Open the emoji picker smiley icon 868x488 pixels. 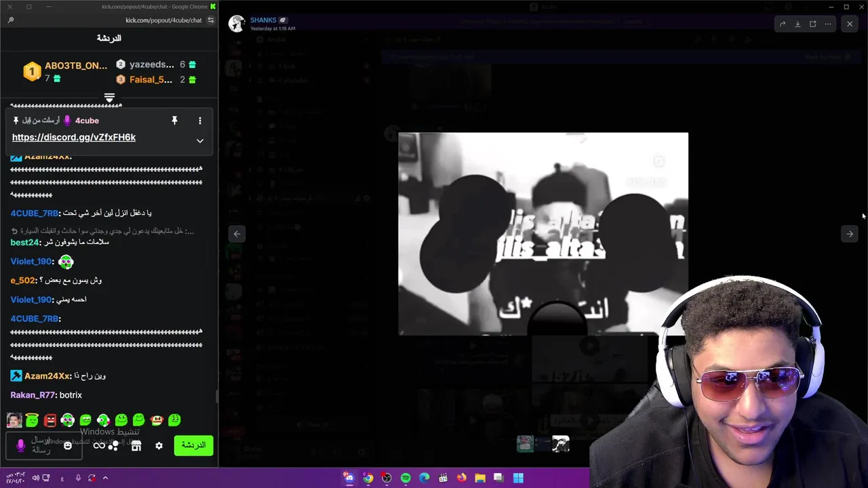tap(68, 445)
